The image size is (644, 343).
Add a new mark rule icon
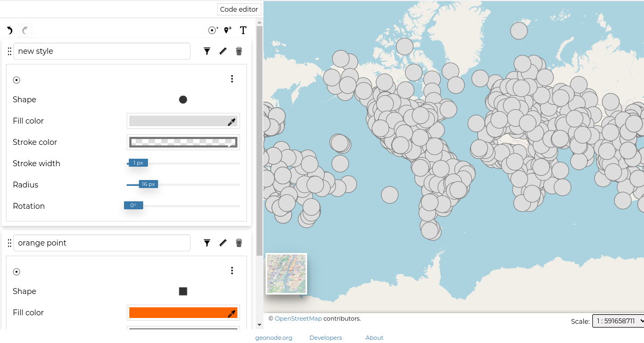click(213, 30)
